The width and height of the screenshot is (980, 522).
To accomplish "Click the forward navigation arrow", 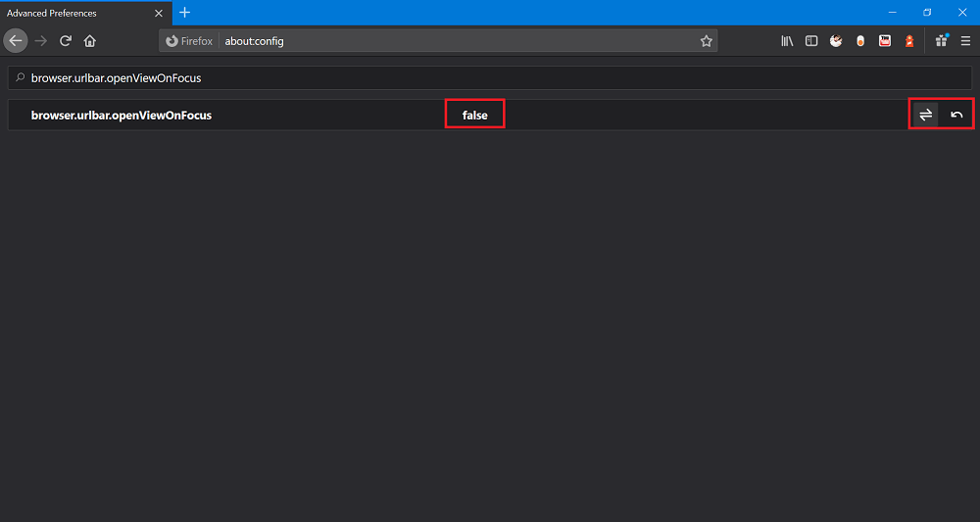I will point(40,41).
